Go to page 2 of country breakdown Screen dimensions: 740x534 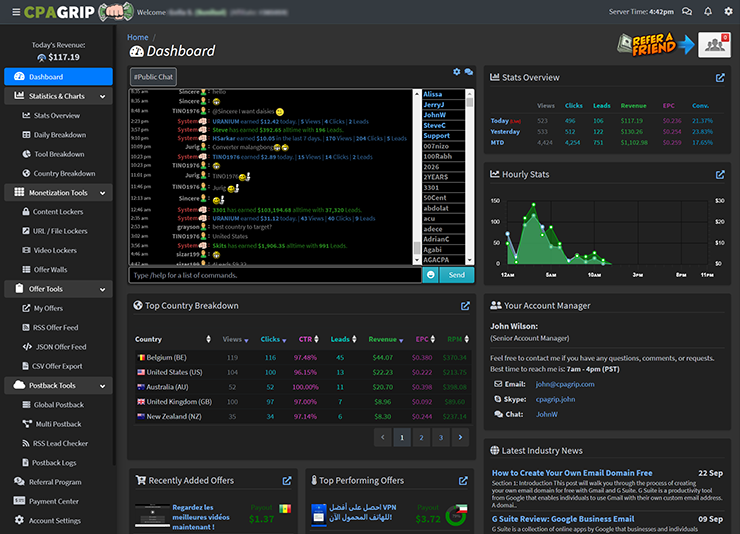click(421, 437)
